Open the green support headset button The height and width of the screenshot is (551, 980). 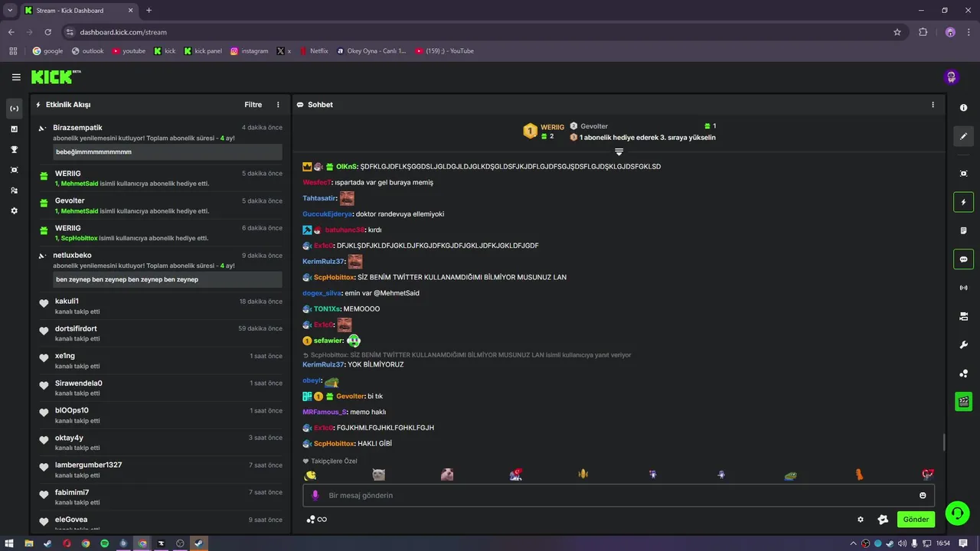coord(957,514)
